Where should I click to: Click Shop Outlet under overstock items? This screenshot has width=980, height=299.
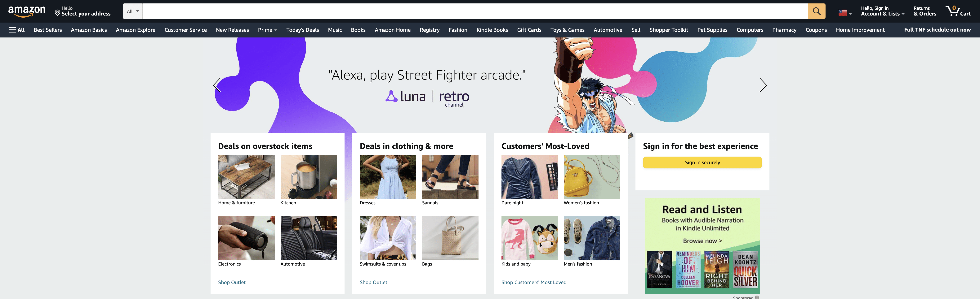click(x=232, y=282)
